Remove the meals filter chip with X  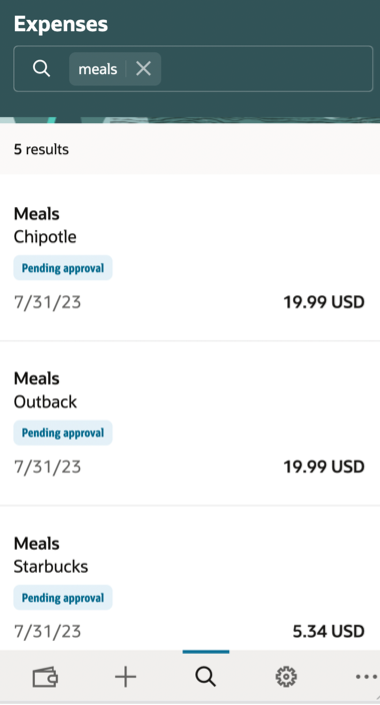(143, 69)
